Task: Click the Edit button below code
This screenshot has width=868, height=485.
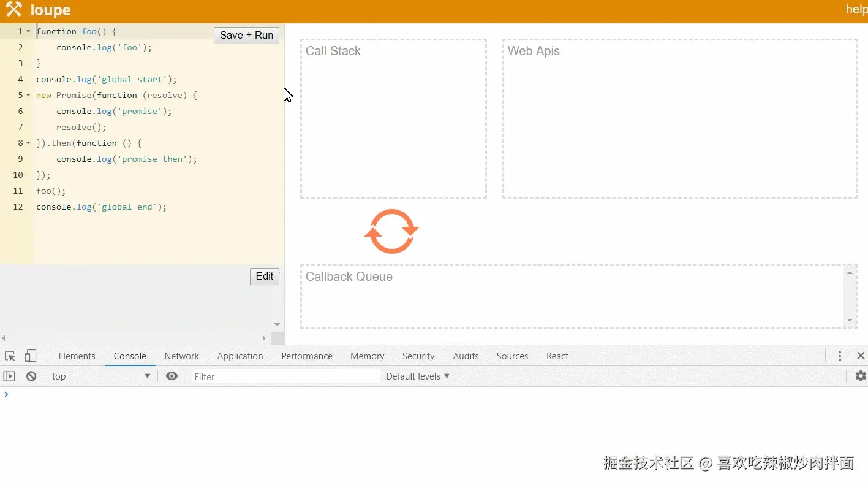Action: tap(265, 277)
